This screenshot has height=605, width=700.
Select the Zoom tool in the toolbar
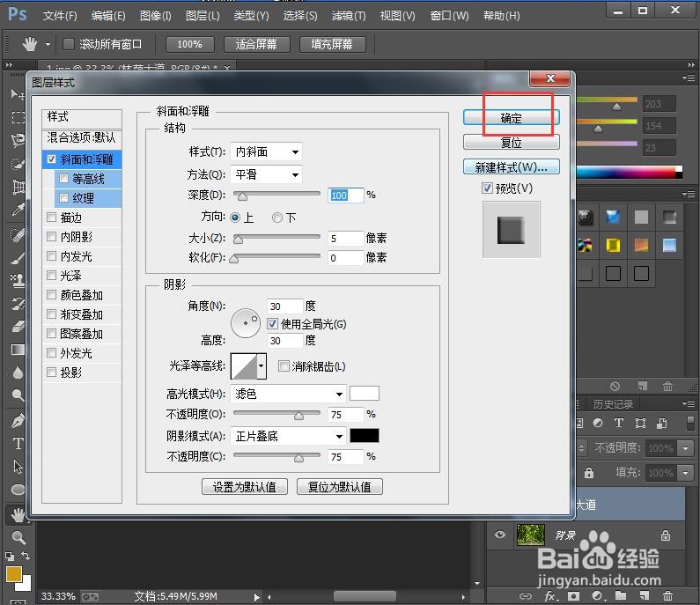click(18, 537)
